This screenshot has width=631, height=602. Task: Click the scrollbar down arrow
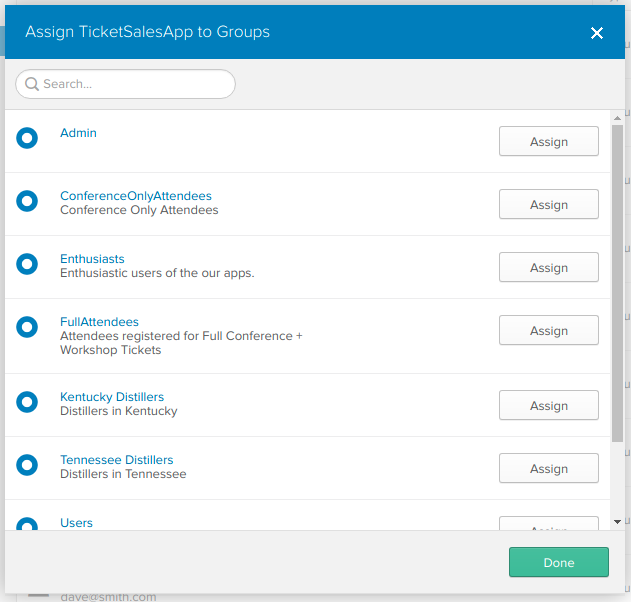[617, 522]
